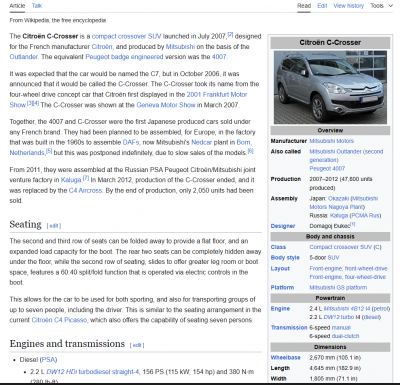
Task: Open the Born, Netherlands link
Action: [x=244, y=142]
